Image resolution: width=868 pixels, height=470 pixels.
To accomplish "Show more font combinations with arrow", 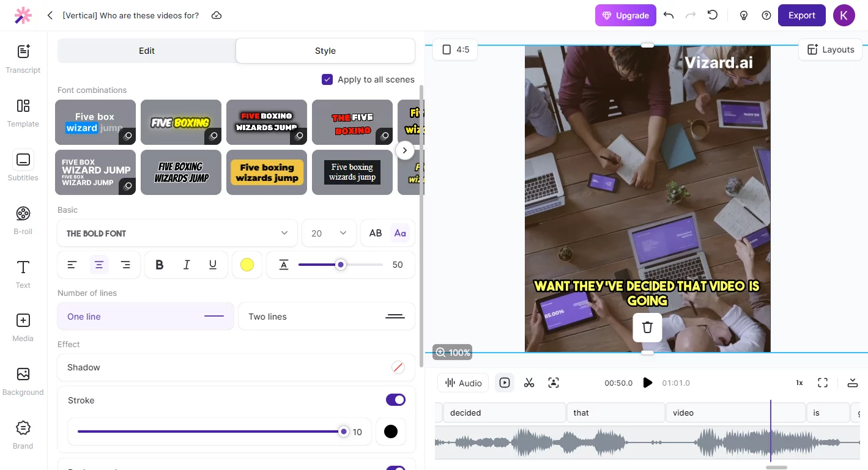I will (x=405, y=150).
